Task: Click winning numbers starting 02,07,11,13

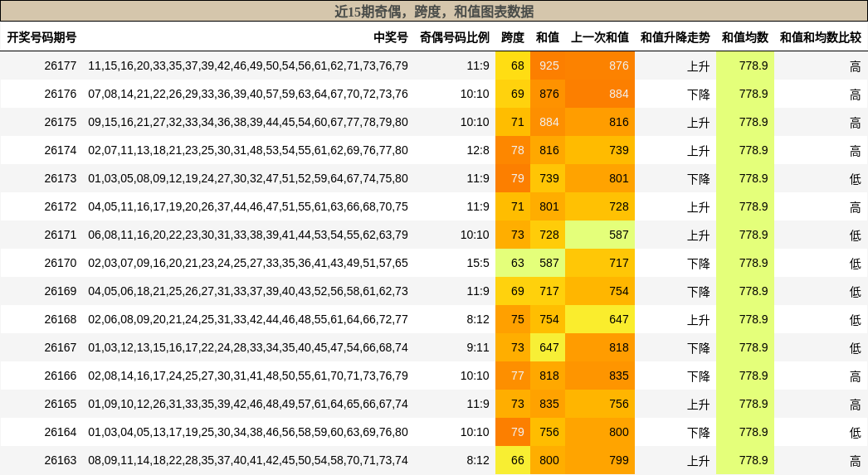Action: tap(248, 150)
